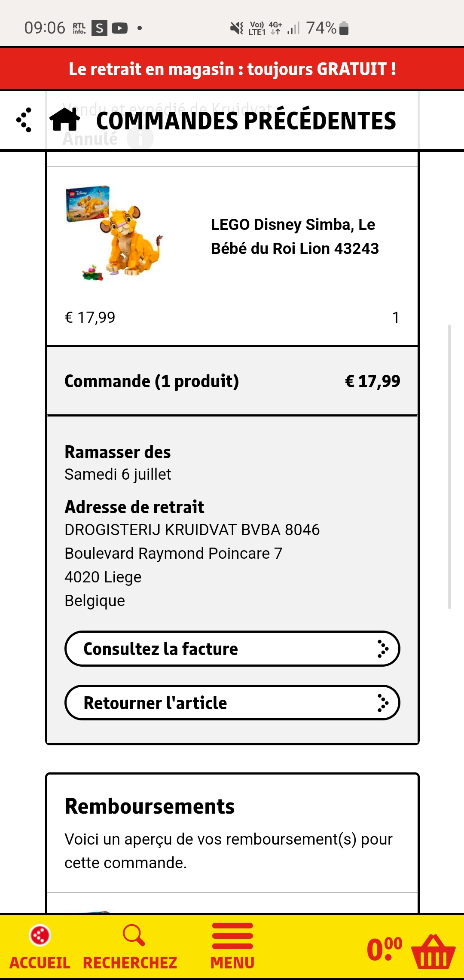Open the LEGO Simba product thumbnail
This screenshot has width=464, height=980.
114,233
